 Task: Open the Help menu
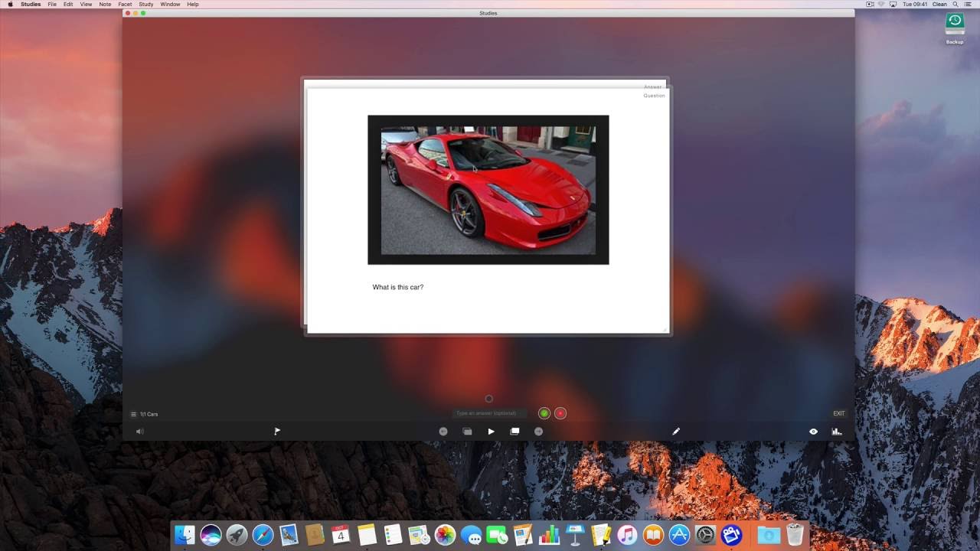point(193,5)
